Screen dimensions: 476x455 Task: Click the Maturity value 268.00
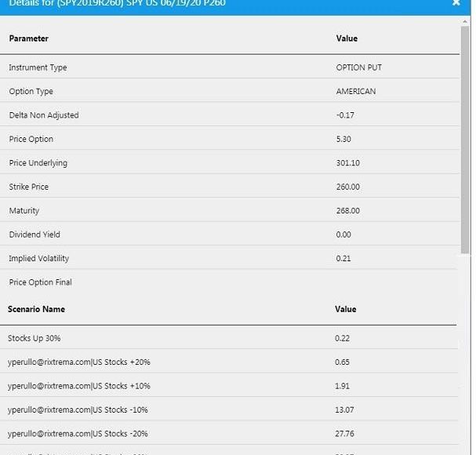[347, 211]
